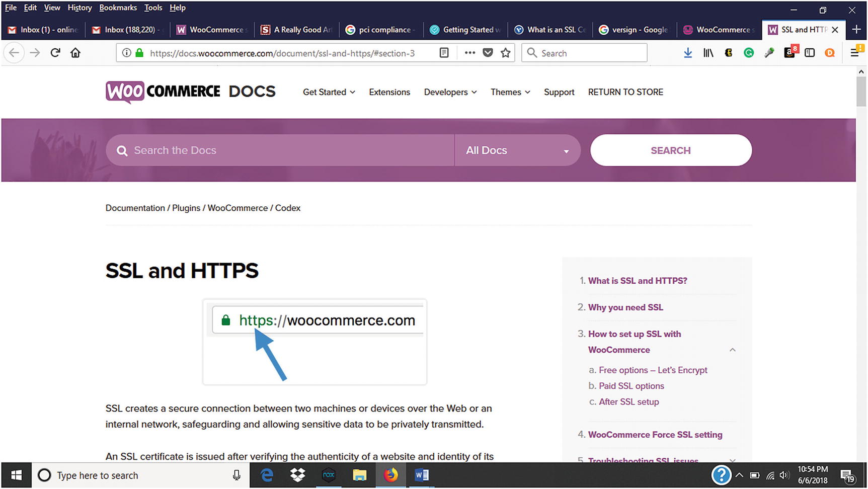Click the green padlock in the address bar
The height and width of the screenshot is (489, 868).
139,53
